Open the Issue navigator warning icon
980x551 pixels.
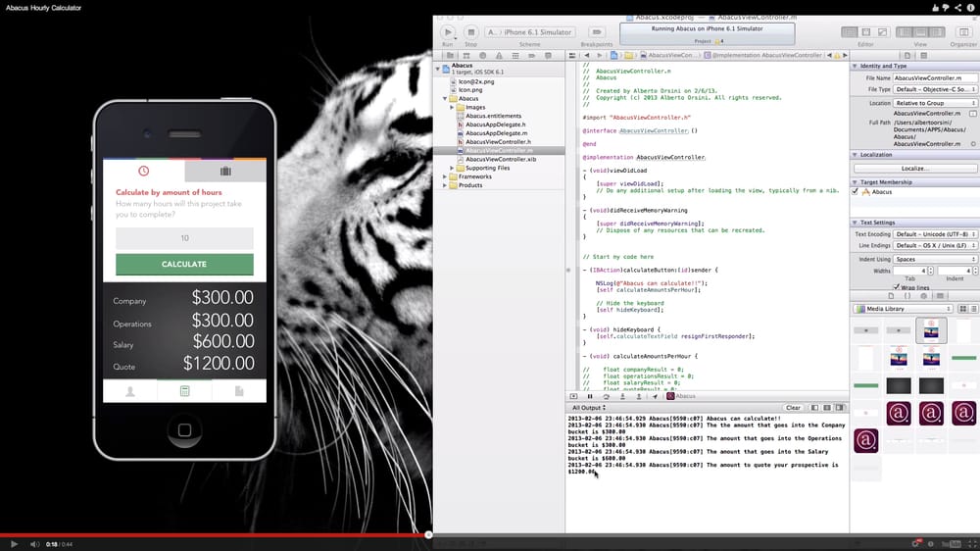tap(499, 56)
